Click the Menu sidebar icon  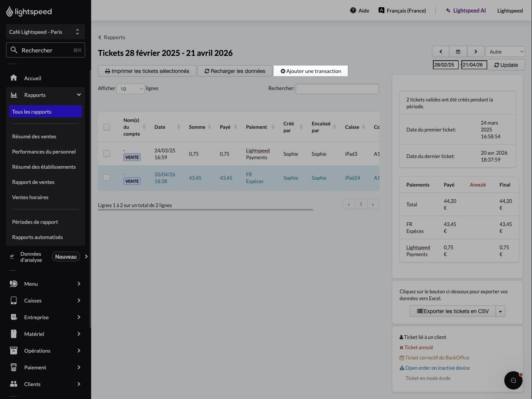[x=14, y=284]
